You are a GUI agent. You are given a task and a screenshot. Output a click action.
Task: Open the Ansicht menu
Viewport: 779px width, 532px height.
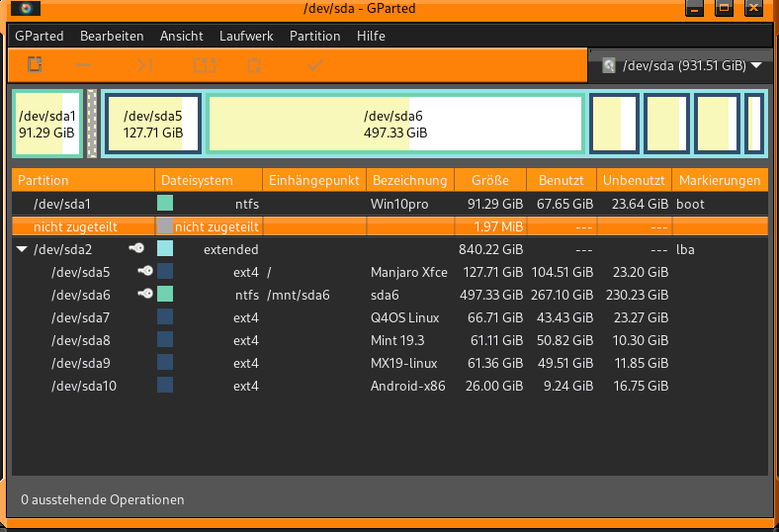180,36
